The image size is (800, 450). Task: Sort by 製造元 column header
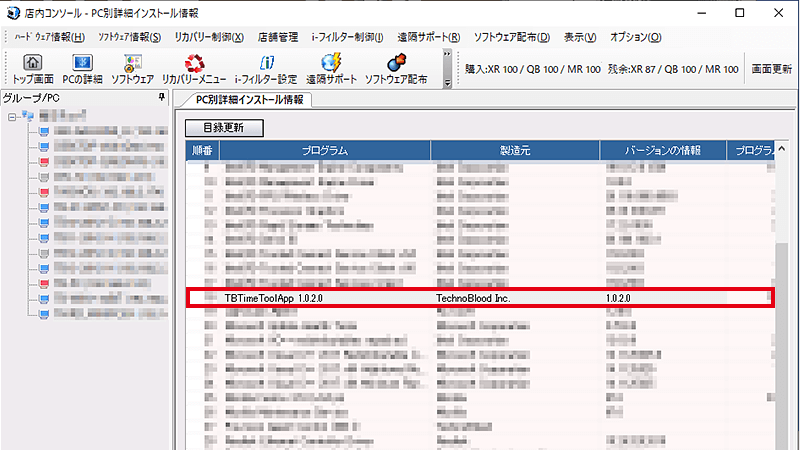point(515,151)
